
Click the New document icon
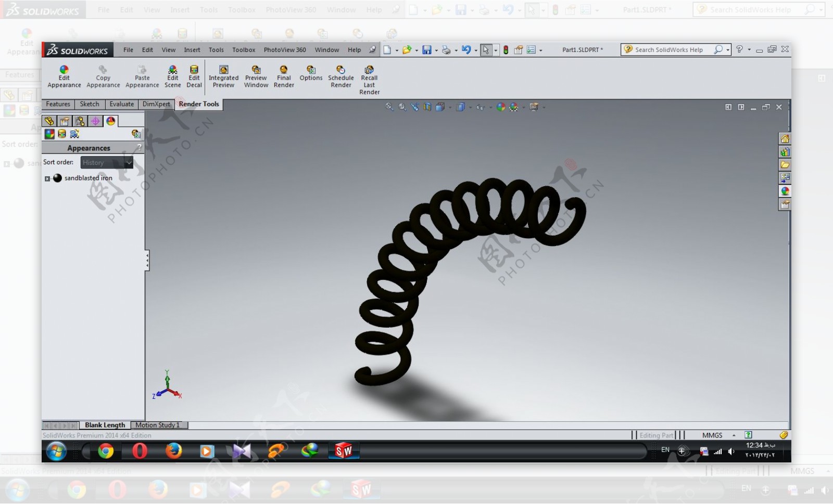point(387,50)
